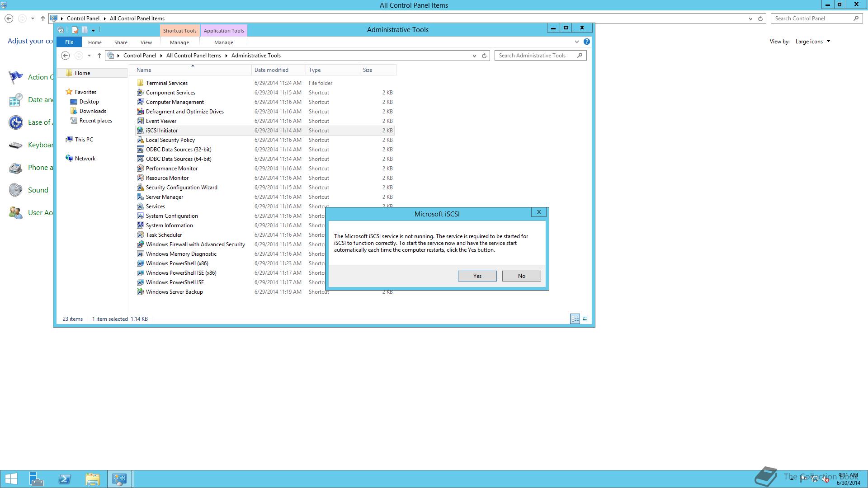
Task: Select the iSCSI Initiator icon
Action: (140, 130)
